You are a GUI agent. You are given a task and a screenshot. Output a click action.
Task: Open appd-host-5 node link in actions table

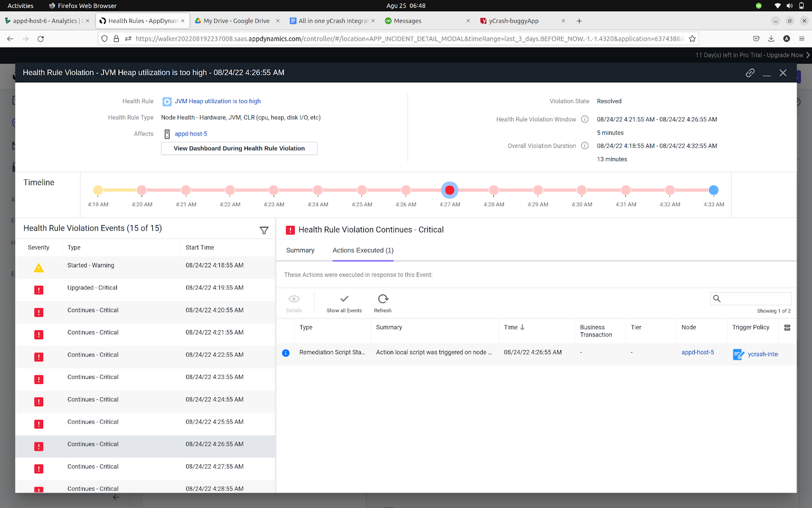tap(697, 353)
